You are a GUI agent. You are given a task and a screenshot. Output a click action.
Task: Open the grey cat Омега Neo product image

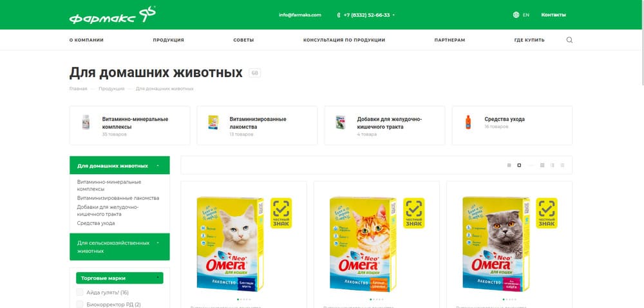496,244
